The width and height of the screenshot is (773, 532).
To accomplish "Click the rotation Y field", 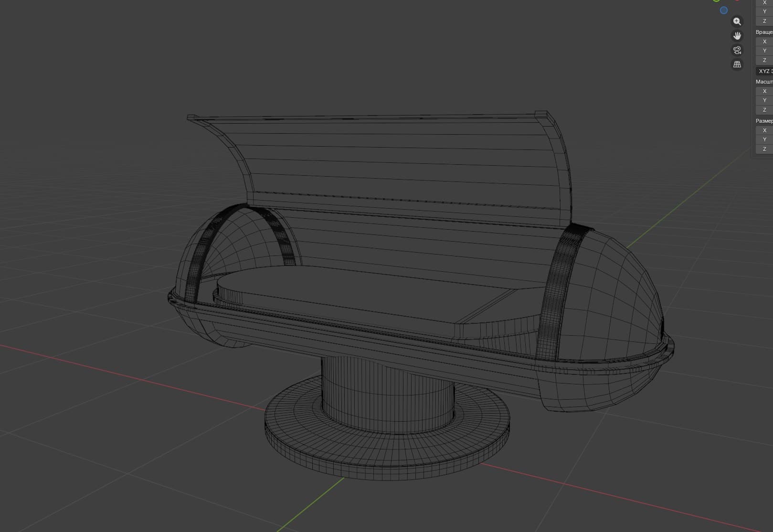I will (x=764, y=51).
